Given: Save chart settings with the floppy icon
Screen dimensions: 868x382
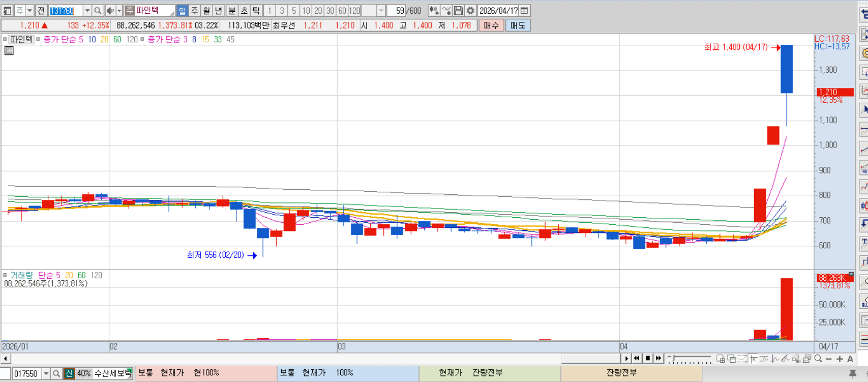Looking at the screenshot, I should (x=458, y=11).
